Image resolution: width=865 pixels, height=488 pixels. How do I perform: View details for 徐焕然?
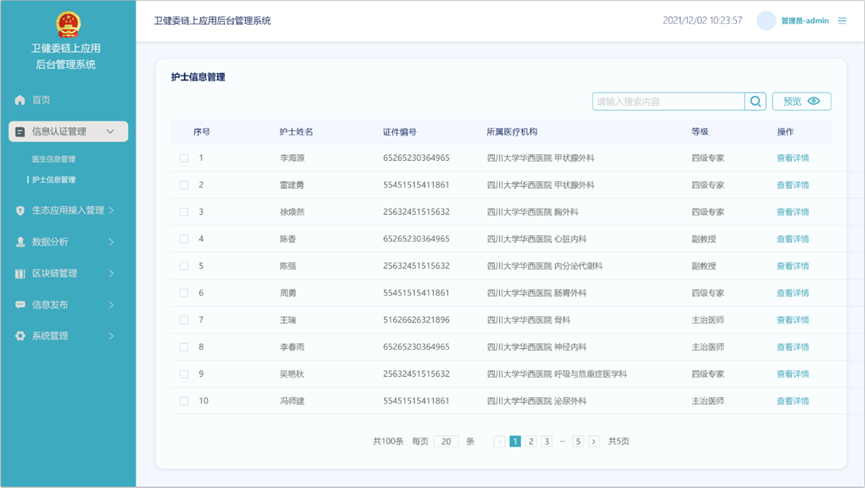(793, 212)
